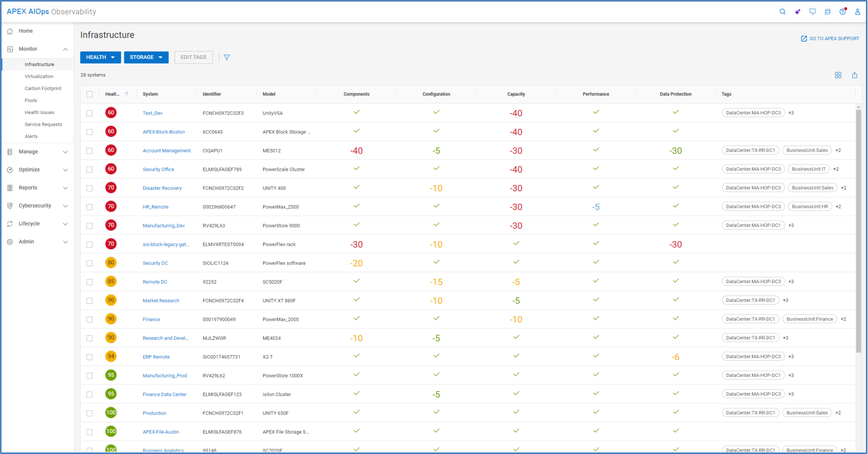Open the STORAGE dropdown button
868x454 pixels.
[146, 57]
